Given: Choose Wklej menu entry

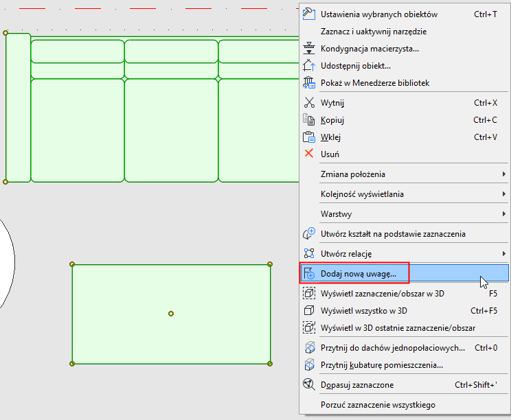Looking at the screenshot, I should tap(404, 137).
